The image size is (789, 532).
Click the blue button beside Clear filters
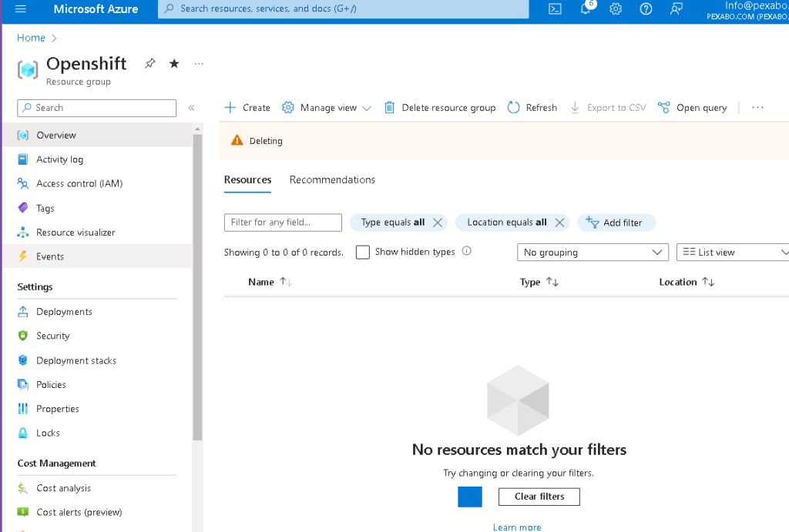coord(470,497)
